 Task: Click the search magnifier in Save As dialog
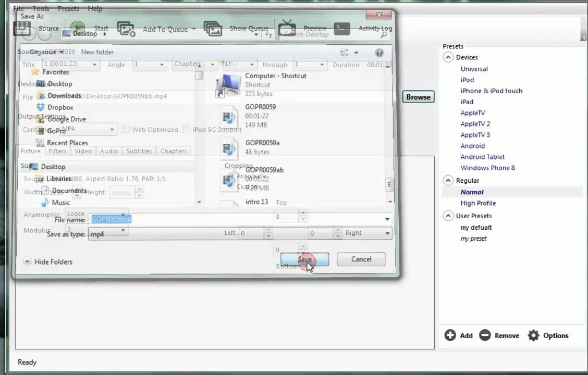click(x=384, y=34)
